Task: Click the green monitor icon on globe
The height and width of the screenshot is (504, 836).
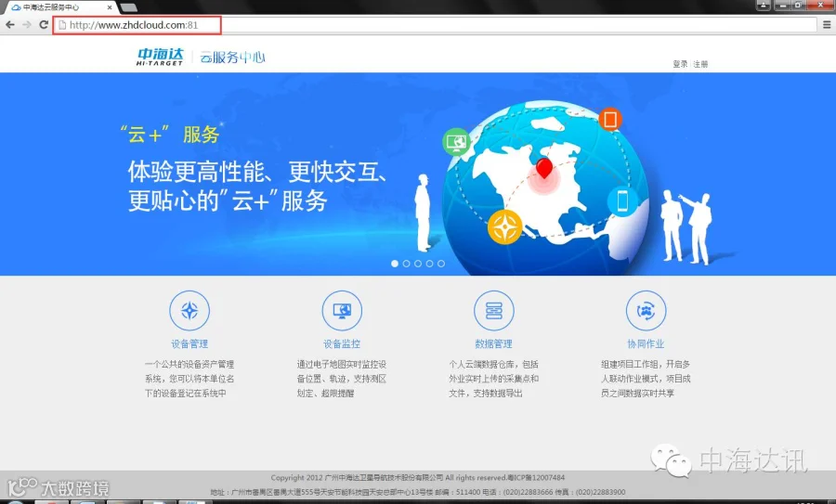Action: click(456, 142)
